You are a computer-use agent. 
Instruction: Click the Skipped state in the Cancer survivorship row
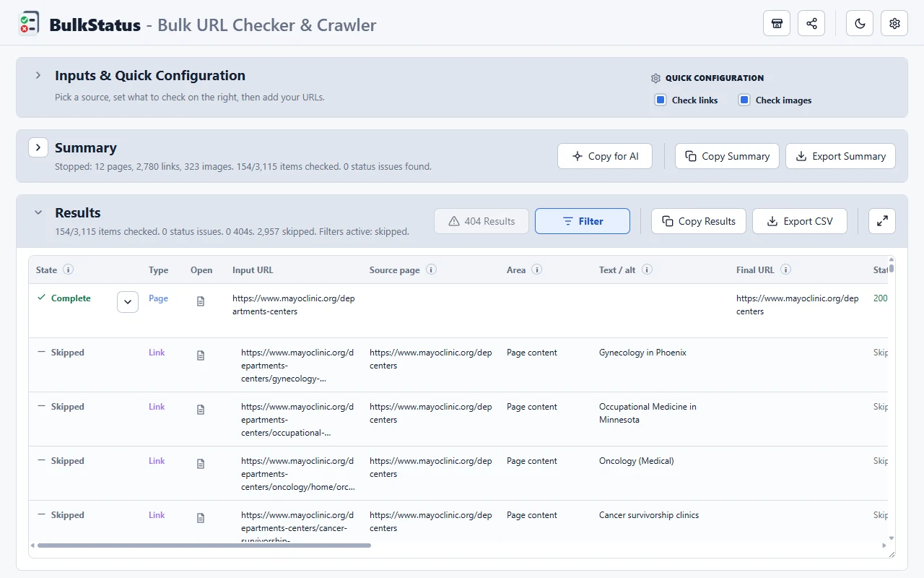click(x=68, y=515)
